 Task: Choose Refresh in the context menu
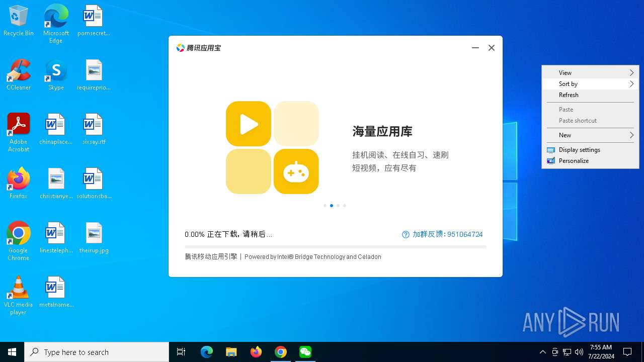tap(590, 95)
